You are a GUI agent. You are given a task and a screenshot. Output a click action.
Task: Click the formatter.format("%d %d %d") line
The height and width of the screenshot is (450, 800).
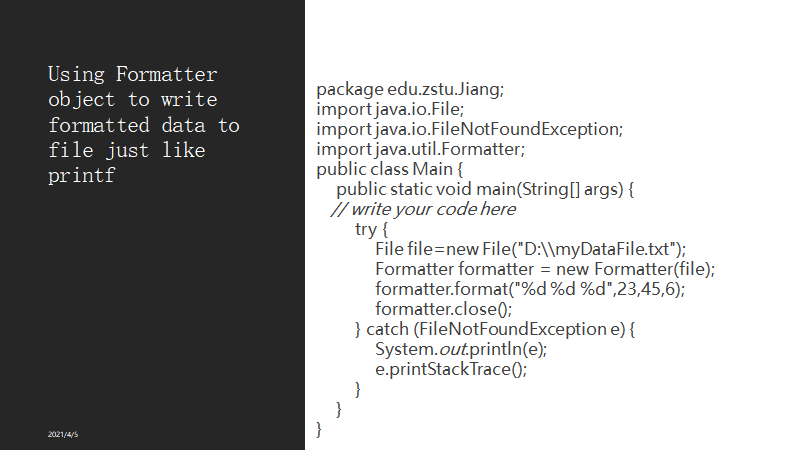pos(530,289)
